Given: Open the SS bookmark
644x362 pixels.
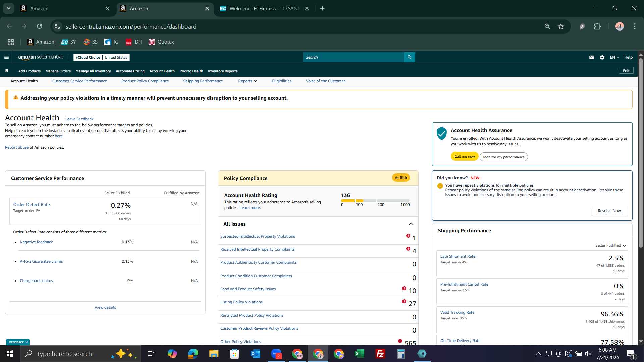Looking at the screenshot, I should pos(91,42).
